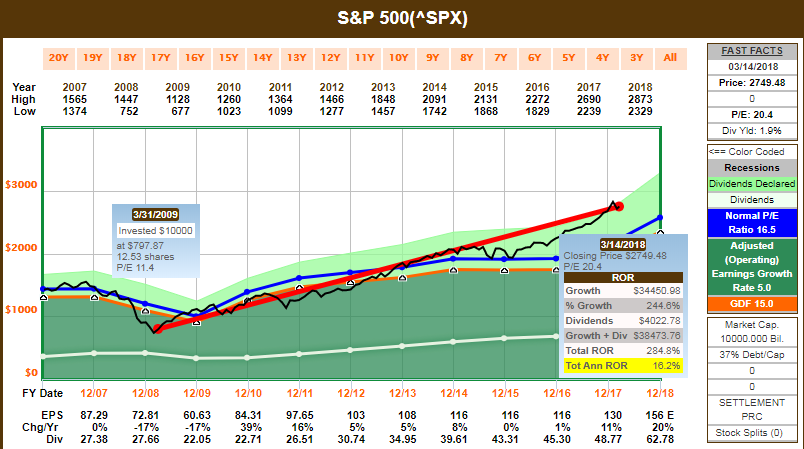Toggle the Normal P/E Ratio 16.5 line

tap(752, 222)
